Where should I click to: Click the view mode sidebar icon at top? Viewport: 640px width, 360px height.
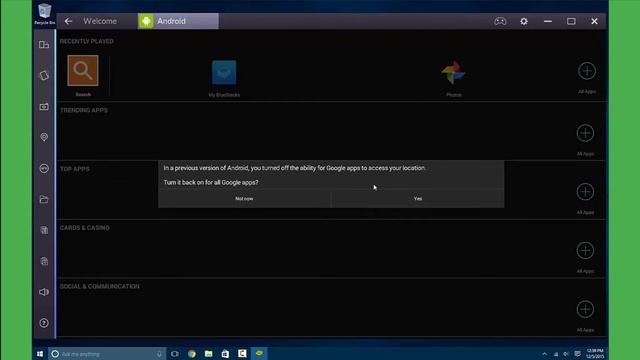coord(44,44)
